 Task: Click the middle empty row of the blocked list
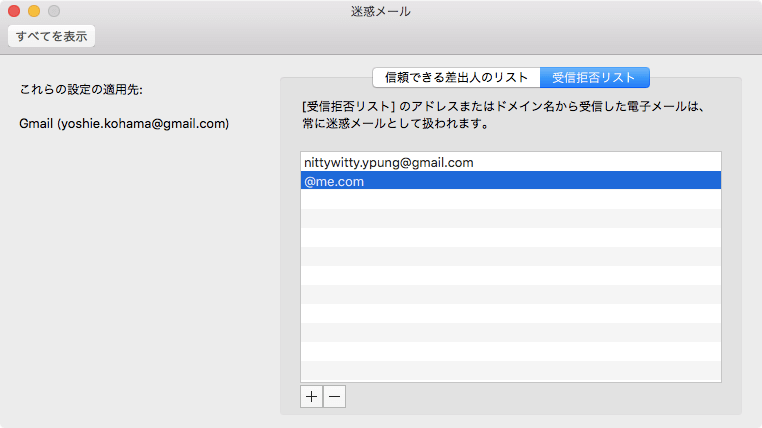coord(510,276)
